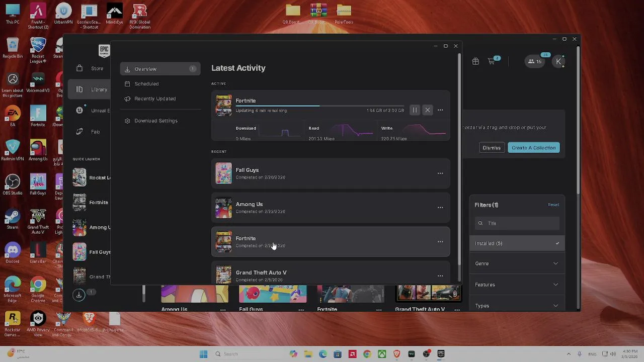644x362 pixels.
Task: Click the downloads icon at sidebar bottom
Action: (79, 295)
